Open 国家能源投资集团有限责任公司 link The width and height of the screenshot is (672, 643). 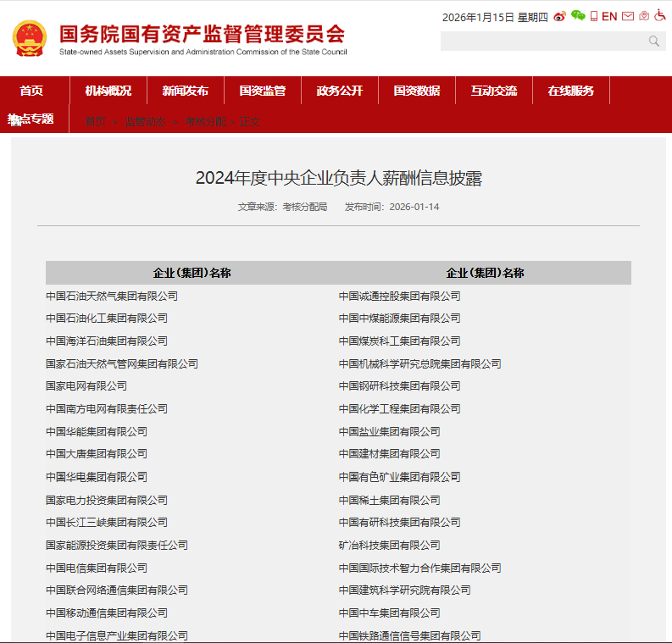tap(117, 545)
